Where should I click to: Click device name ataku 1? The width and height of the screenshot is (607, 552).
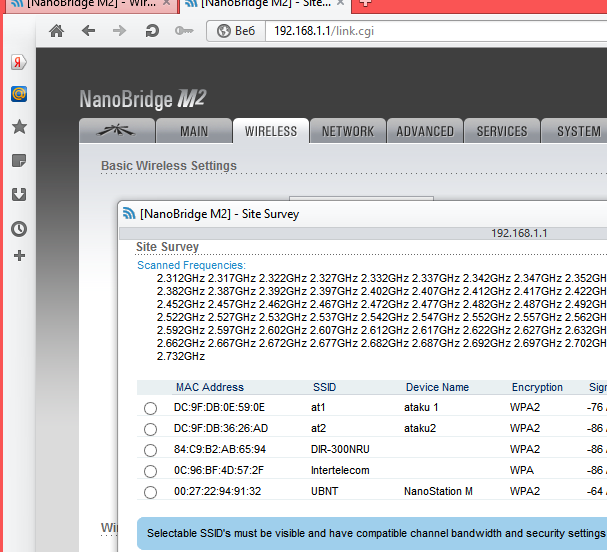pos(421,407)
